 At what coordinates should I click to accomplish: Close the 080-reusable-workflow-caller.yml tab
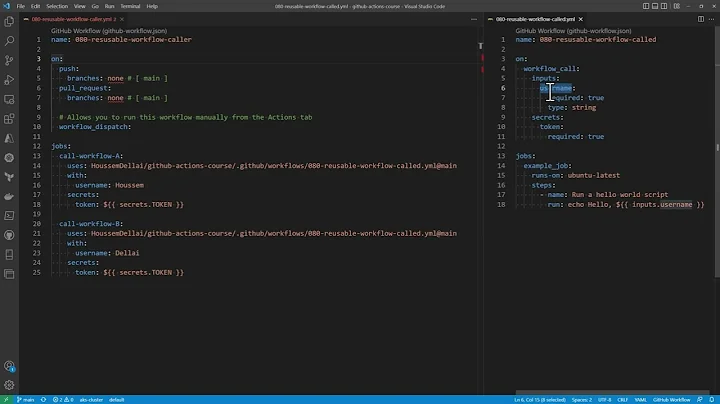click(122, 19)
